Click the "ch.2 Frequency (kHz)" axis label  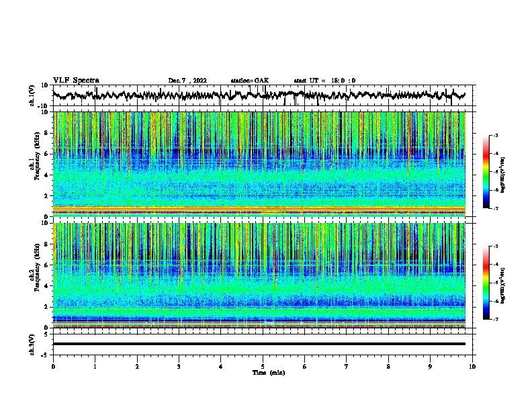[x=35, y=267]
